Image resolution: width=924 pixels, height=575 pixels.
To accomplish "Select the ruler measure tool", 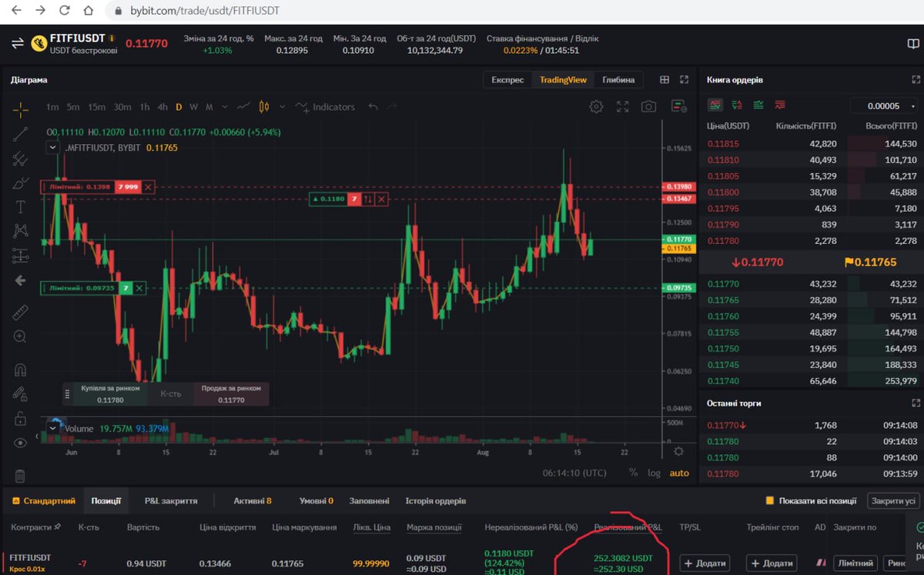I will (20, 313).
